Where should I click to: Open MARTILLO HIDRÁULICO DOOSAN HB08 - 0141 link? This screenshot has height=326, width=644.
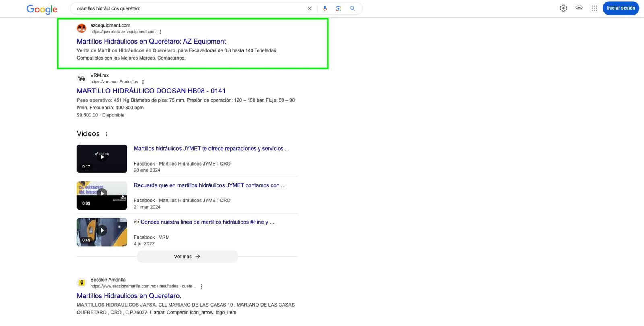(151, 91)
